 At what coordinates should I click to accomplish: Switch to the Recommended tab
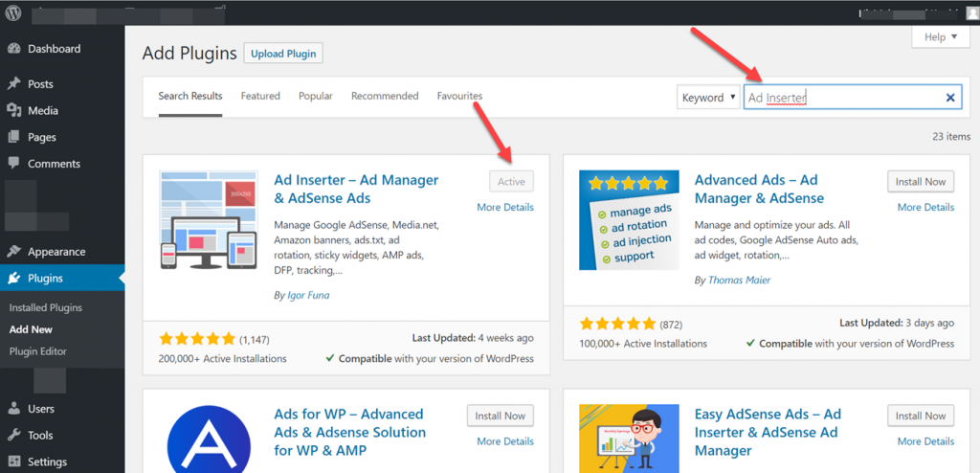tap(385, 97)
